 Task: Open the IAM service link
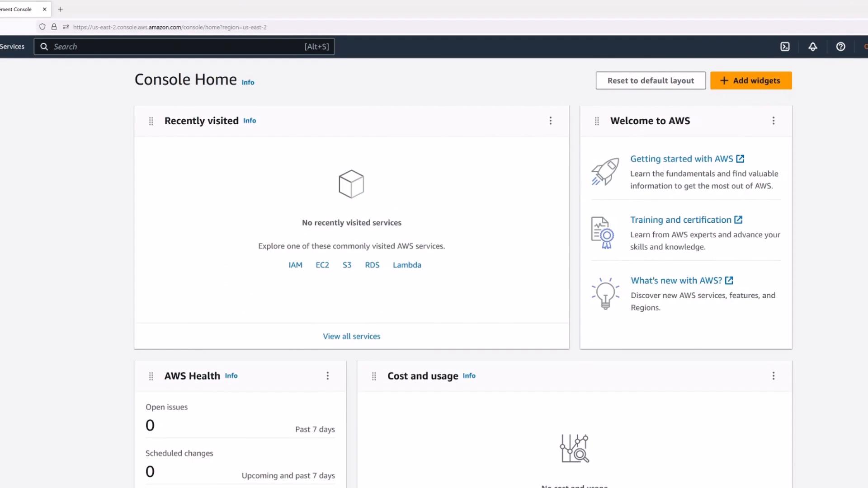295,265
